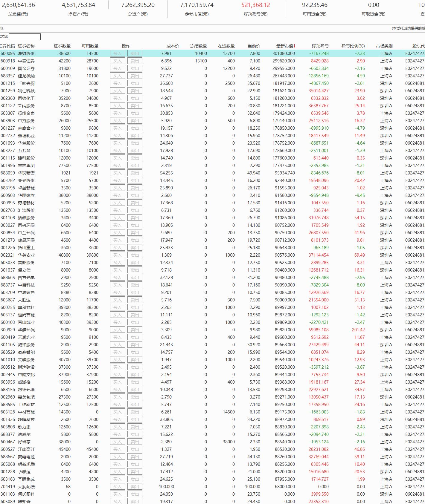Click 卖出 button for 利仁科技
425x504 pixels.
point(135,91)
